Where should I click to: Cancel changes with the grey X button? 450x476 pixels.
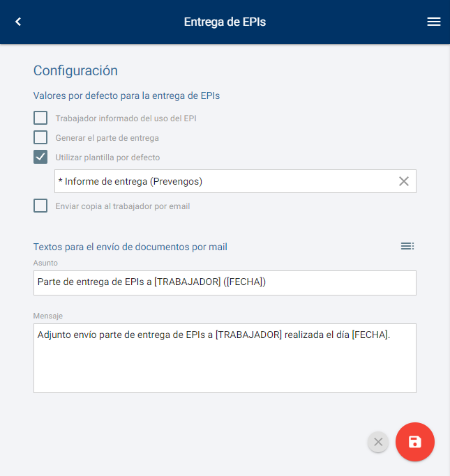point(378,442)
